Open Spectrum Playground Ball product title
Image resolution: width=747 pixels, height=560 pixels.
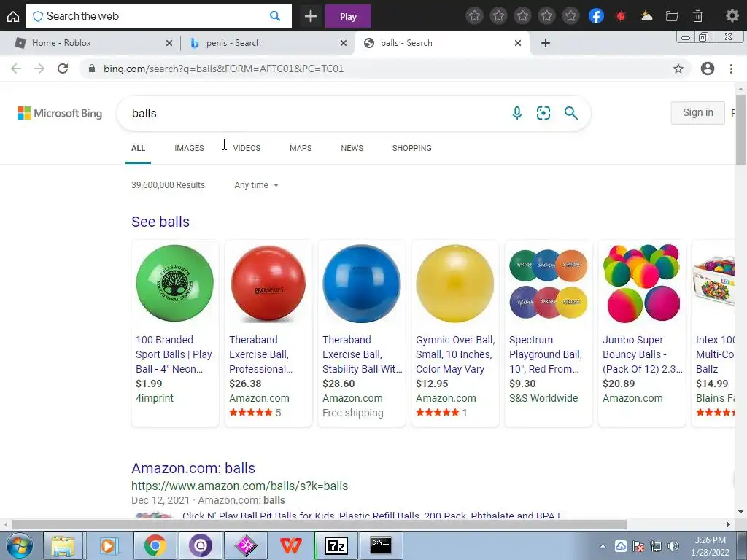point(546,354)
